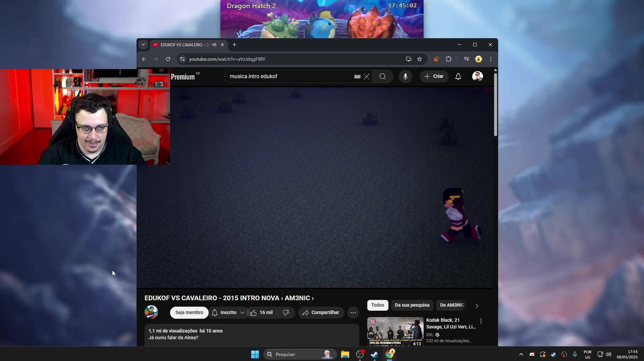The width and height of the screenshot is (644, 361).
Task: Open Steam from the taskbar
Action: point(375,354)
